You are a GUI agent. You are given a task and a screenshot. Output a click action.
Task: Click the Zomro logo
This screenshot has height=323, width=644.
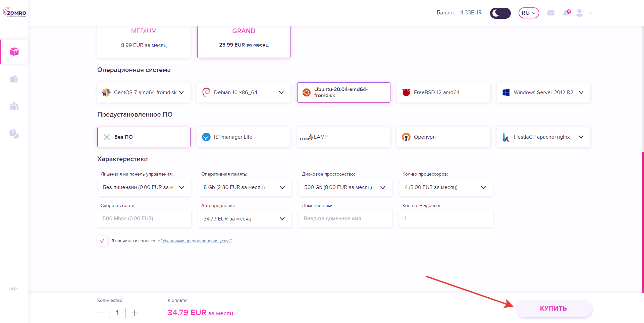(x=15, y=13)
